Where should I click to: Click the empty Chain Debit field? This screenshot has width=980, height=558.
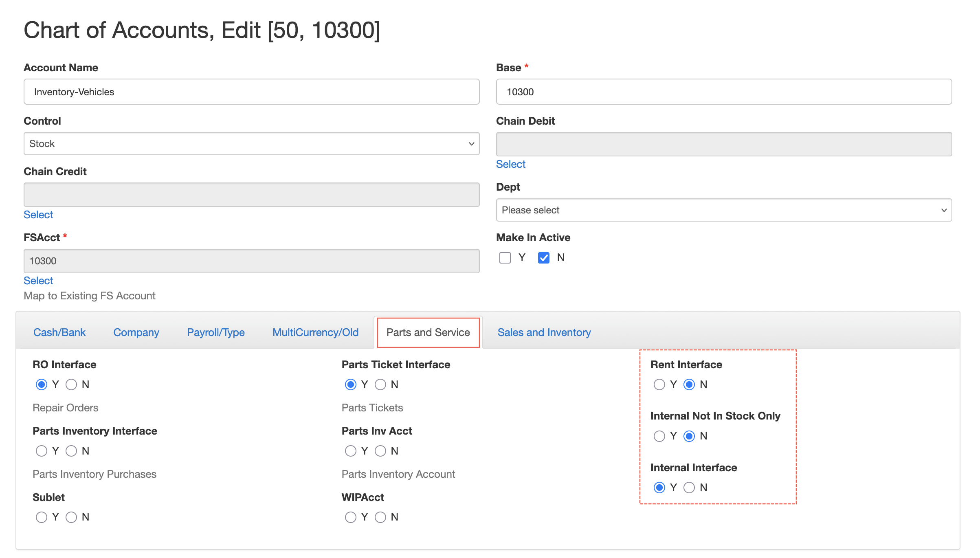[724, 144]
